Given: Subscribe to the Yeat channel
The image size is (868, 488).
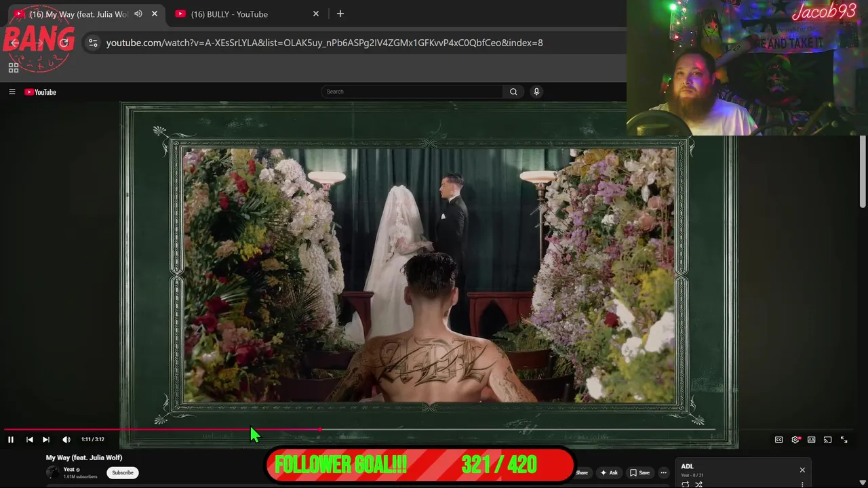Looking at the screenshot, I should click(x=123, y=472).
